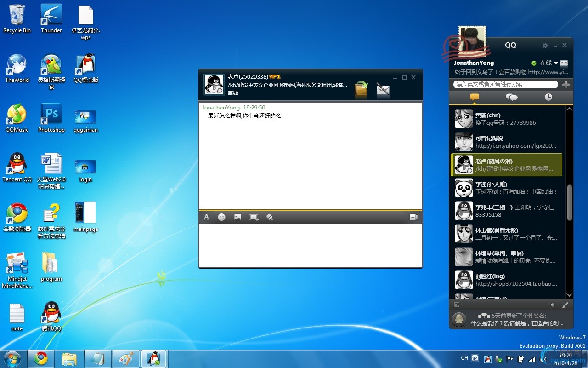The width and height of the screenshot is (588, 368).
Task: Open the program folder on desktop
Action: click(51, 267)
